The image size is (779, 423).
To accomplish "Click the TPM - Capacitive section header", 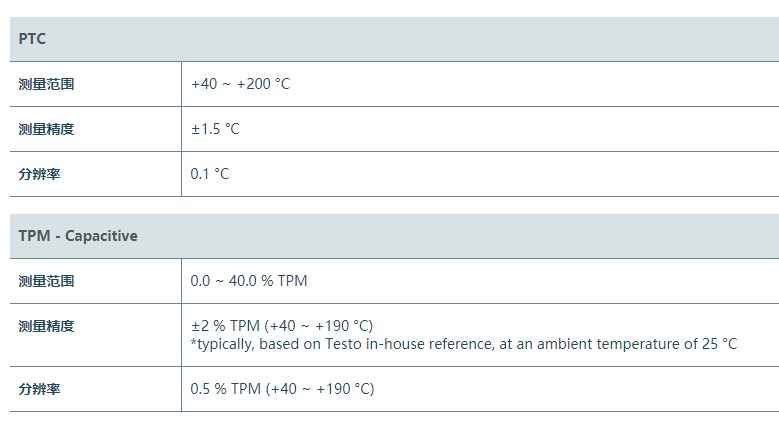I will click(x=78, y=236).
